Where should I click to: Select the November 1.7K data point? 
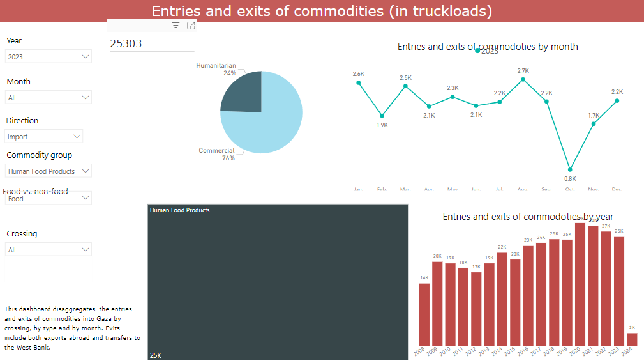pyautogui.click(x=594, y=124)
